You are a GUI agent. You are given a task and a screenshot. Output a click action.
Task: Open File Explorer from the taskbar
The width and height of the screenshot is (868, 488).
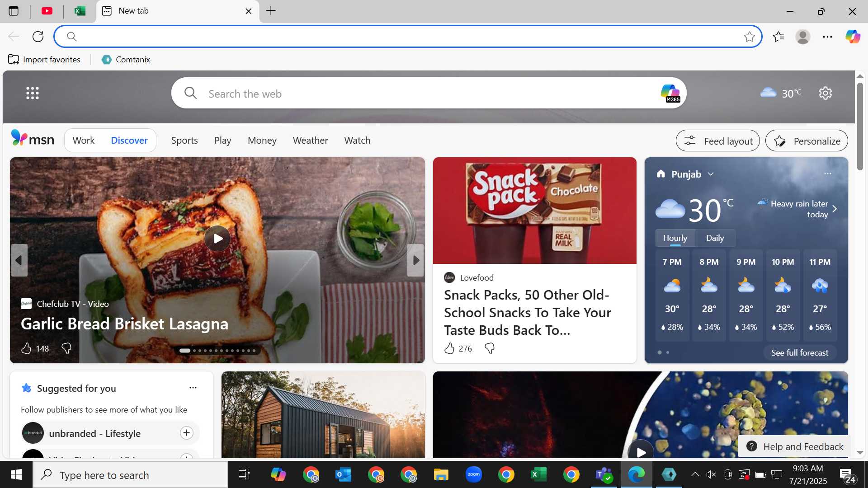(x=441, y=474)
